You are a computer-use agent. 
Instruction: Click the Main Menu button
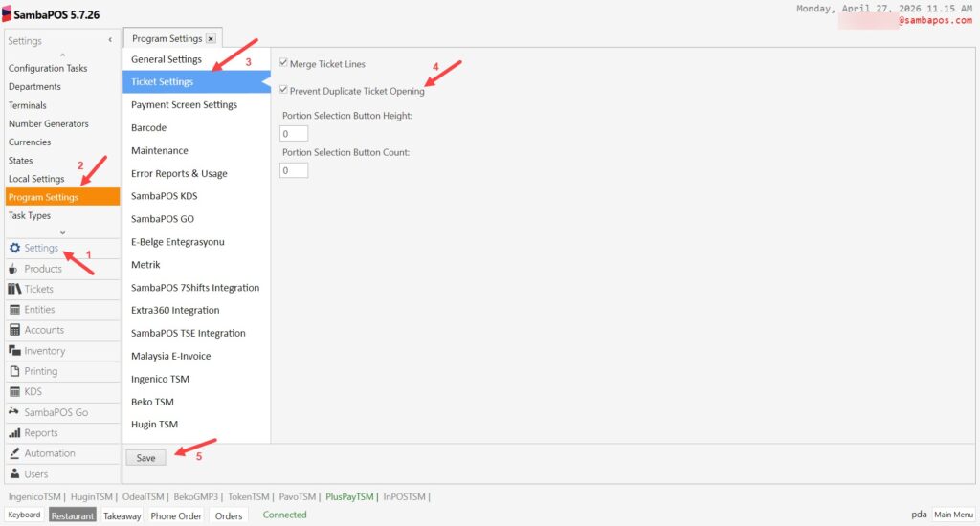[x=953, y=515]
